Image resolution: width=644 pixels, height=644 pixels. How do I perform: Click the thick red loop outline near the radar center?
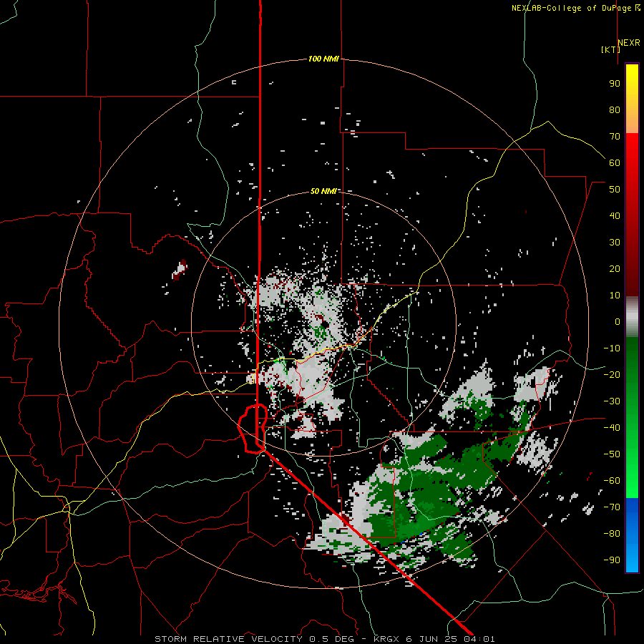click(x=253, y=429)
